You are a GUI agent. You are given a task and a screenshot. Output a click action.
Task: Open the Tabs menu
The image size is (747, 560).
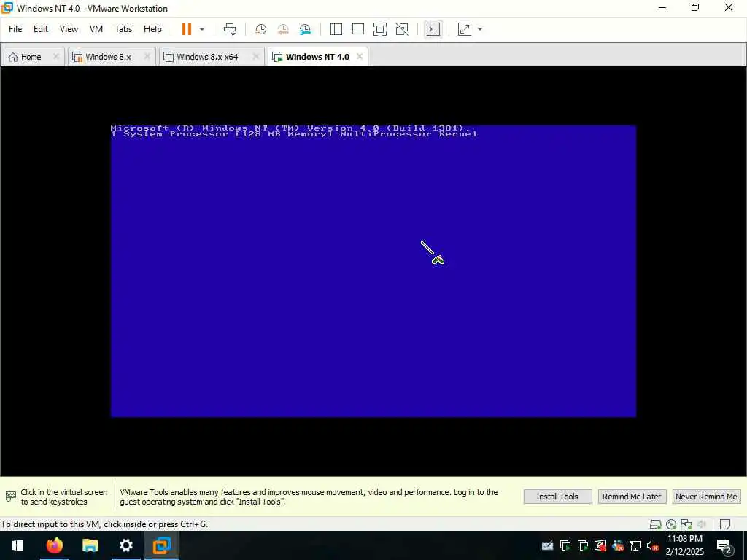123,29
